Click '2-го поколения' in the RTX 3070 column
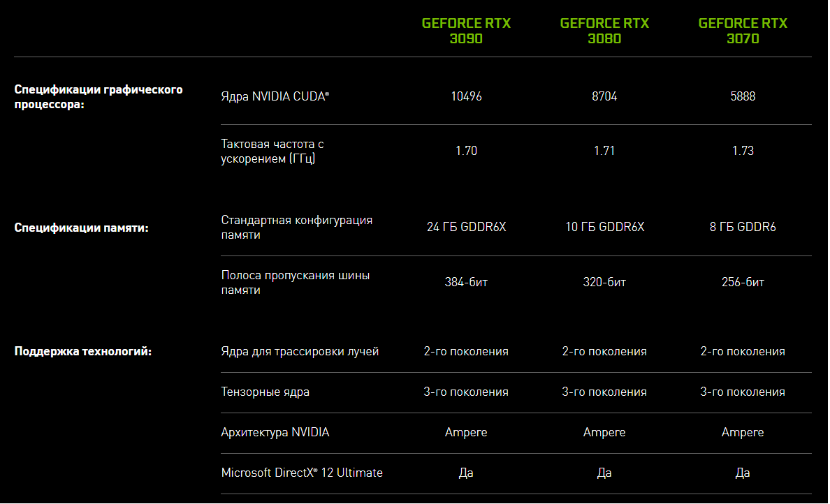The height and width of the screenshot is (504, 830). point(743,352)
